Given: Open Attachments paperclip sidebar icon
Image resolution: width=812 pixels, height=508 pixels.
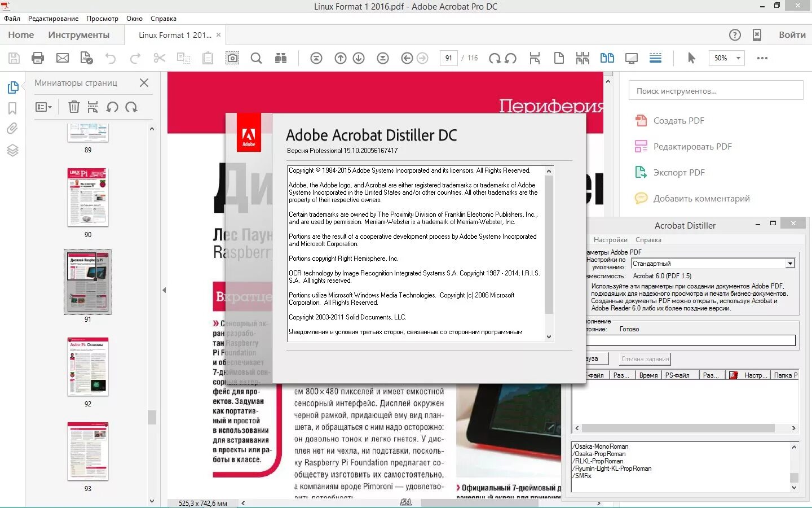Looking at the screenshot, I should click(x=12, y=129).
